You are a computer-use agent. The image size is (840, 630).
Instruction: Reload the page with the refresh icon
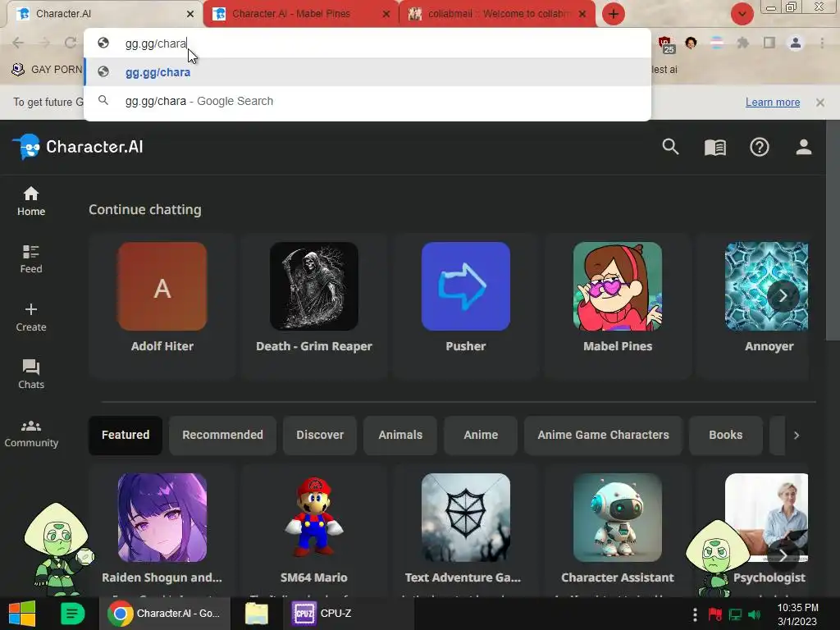[71, 43]
